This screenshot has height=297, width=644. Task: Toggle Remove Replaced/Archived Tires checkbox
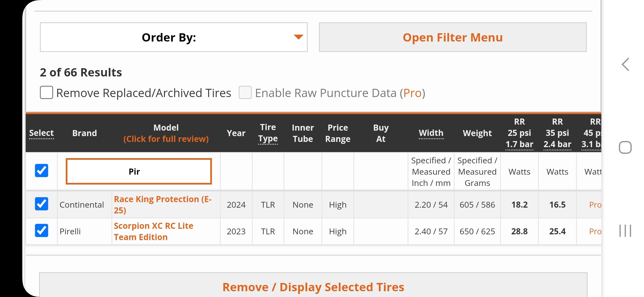47,92
